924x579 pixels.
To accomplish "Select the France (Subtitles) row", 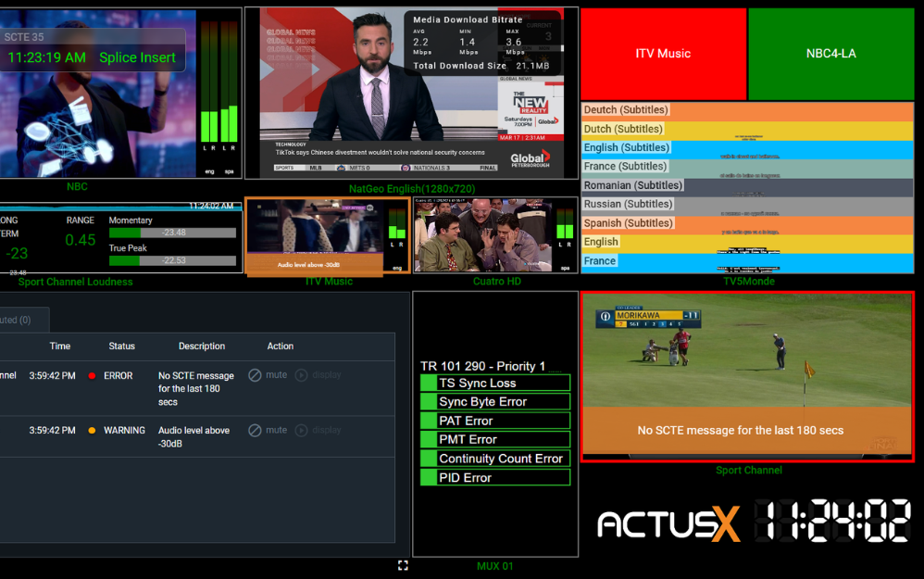I will click(747, 167).
